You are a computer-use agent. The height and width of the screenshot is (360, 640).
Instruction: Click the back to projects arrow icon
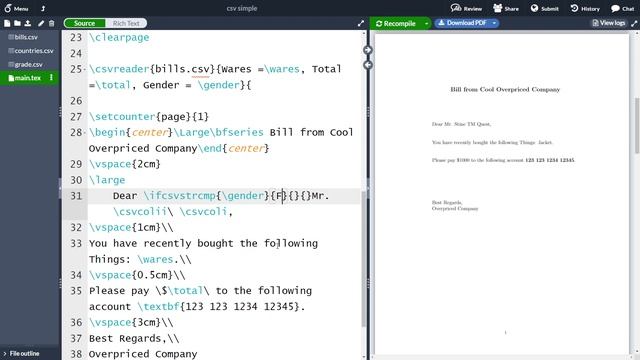point(43,8)
